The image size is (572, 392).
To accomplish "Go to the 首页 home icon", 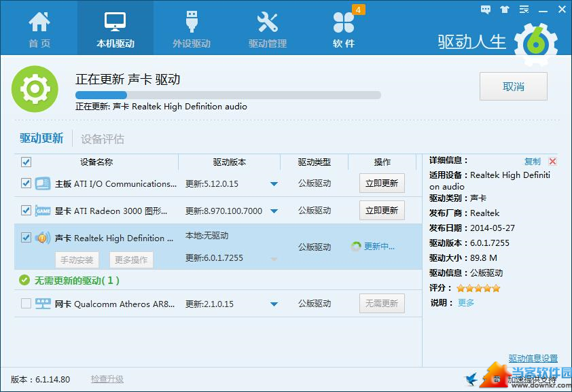I will coord(39,28).
